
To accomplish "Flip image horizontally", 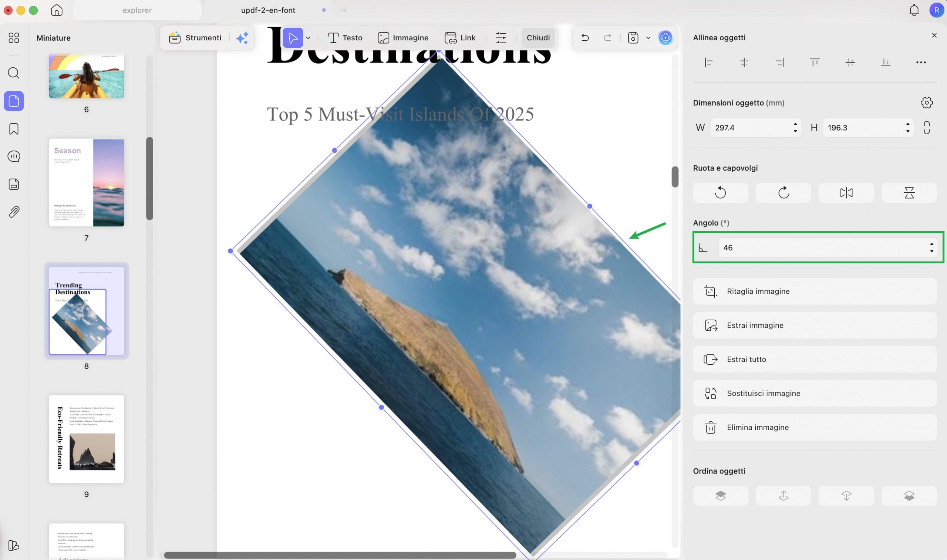I will (846, 193).
